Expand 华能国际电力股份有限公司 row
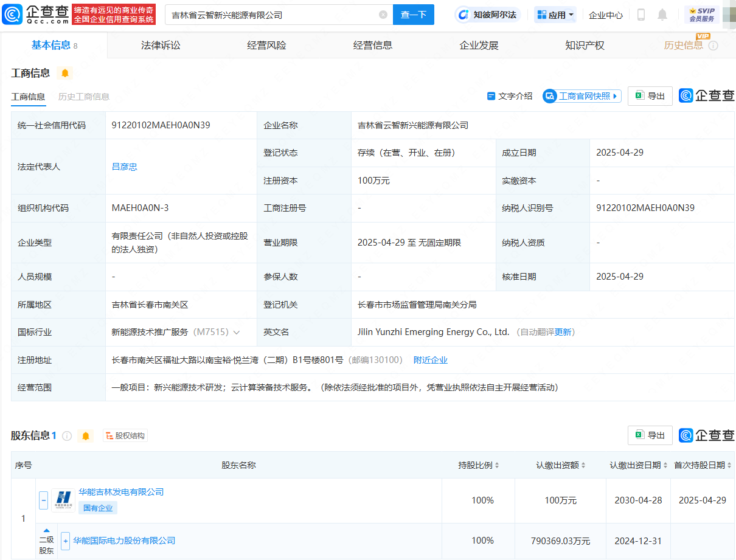 (66, 541)
